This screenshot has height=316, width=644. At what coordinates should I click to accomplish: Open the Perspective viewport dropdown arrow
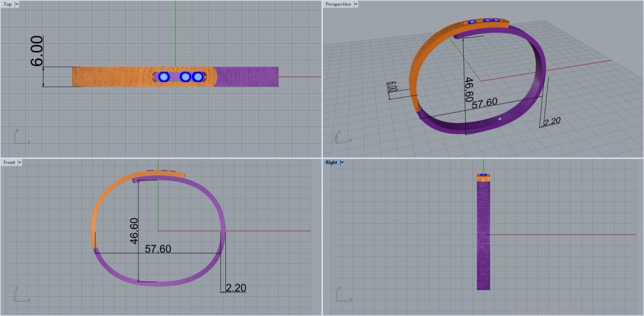[356, 4]
